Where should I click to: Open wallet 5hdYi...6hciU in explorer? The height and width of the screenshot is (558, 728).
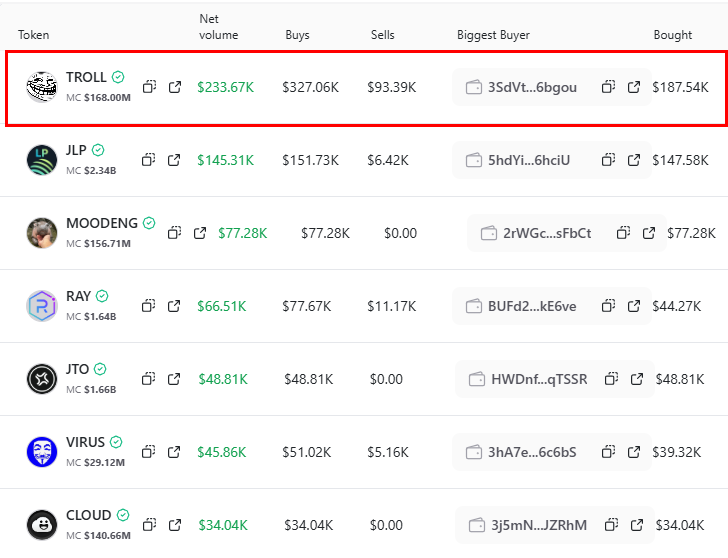634,160
